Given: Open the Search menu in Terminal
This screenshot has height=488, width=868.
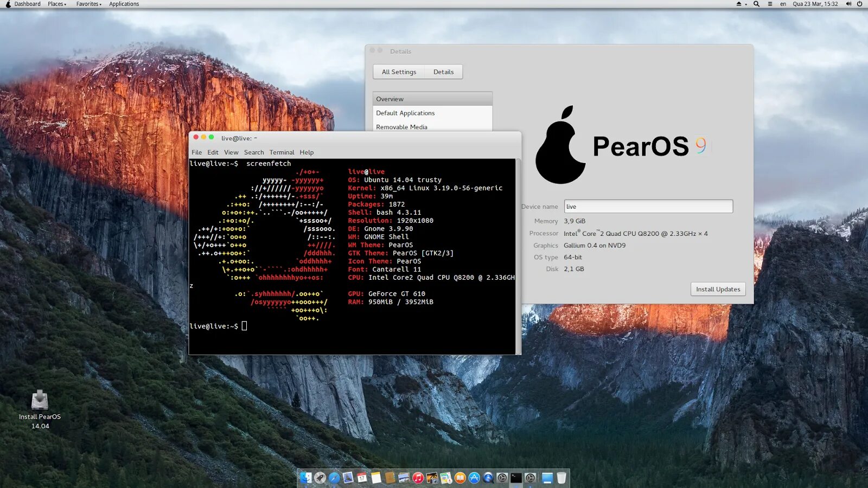Looking at the screenshot, I should (x=253, y=152).
